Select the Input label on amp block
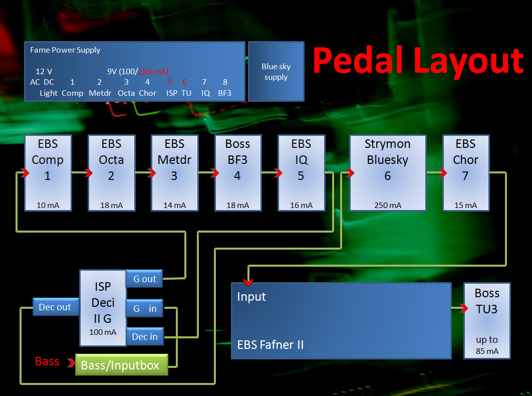This screenshot has height=396, width=532. pyautogui.click(x=251, y=297)
